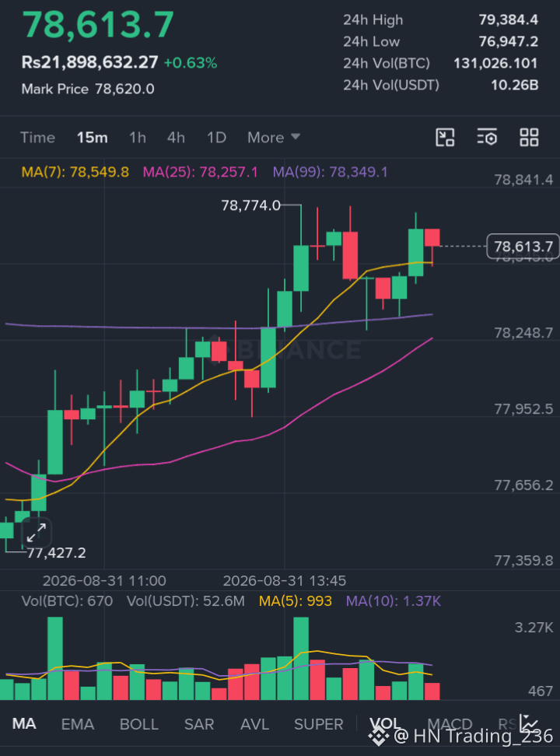Open the indicator chart icon beside RSI
Viewport: 560px width, 756px height.
coord(529,723)
